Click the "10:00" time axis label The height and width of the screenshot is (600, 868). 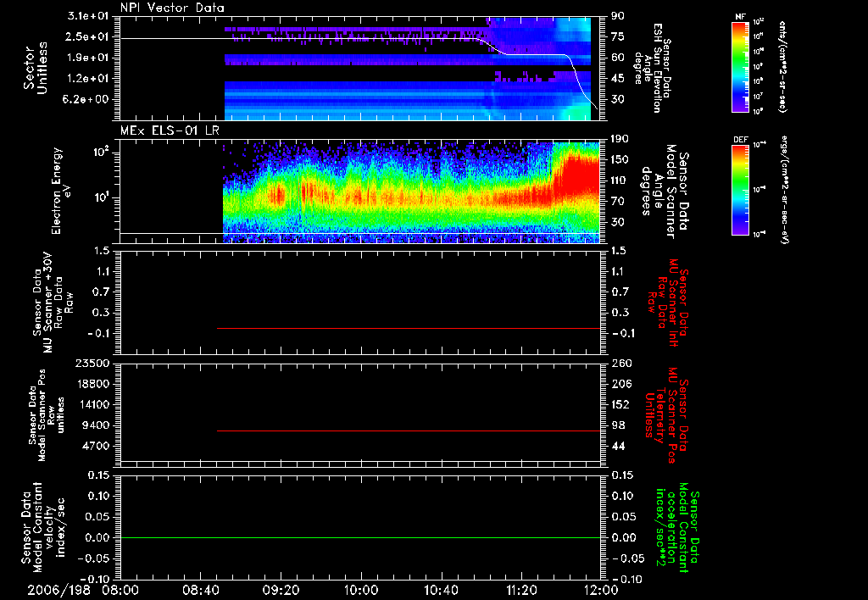[361, 591]
